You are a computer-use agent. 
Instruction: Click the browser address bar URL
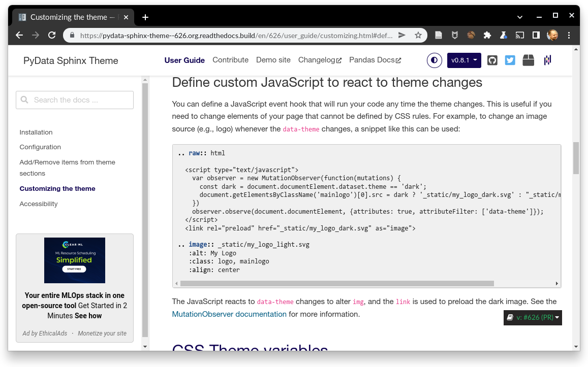(x=236, y=36)
